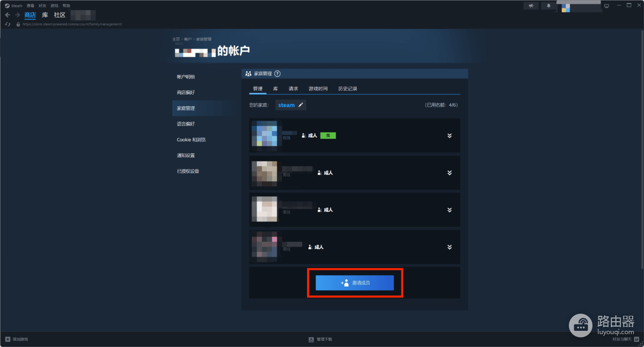Viewport: 644px width, 347px height.
Task: Click the forward navigation arrow
Action: point(18,15)
